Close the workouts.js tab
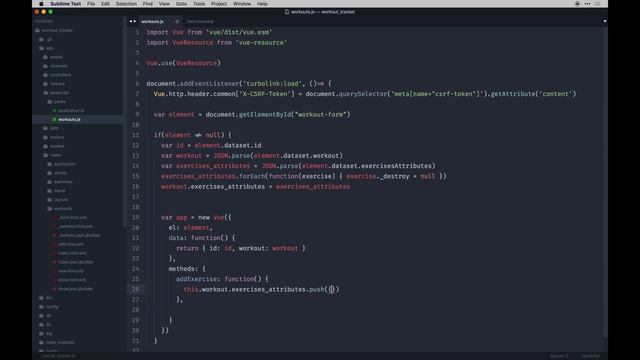Viewport: 640px width, 360px height. 177,21
